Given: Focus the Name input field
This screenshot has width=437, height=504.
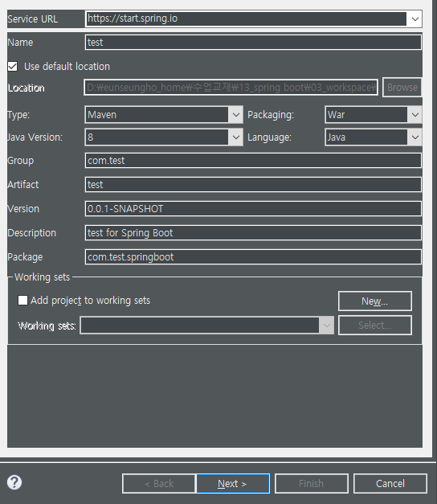Looking at the screenshot, I should 253,43.
